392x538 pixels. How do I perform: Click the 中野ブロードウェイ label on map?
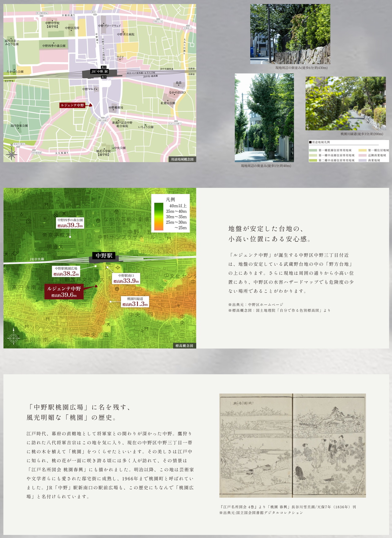click(x=110, y=26)
